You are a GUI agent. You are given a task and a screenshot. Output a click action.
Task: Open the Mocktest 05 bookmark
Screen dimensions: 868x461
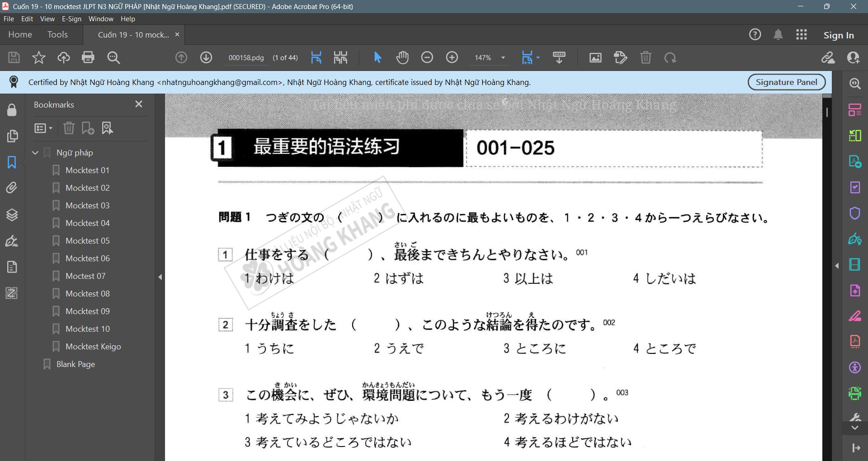click(x=87, y=241)
